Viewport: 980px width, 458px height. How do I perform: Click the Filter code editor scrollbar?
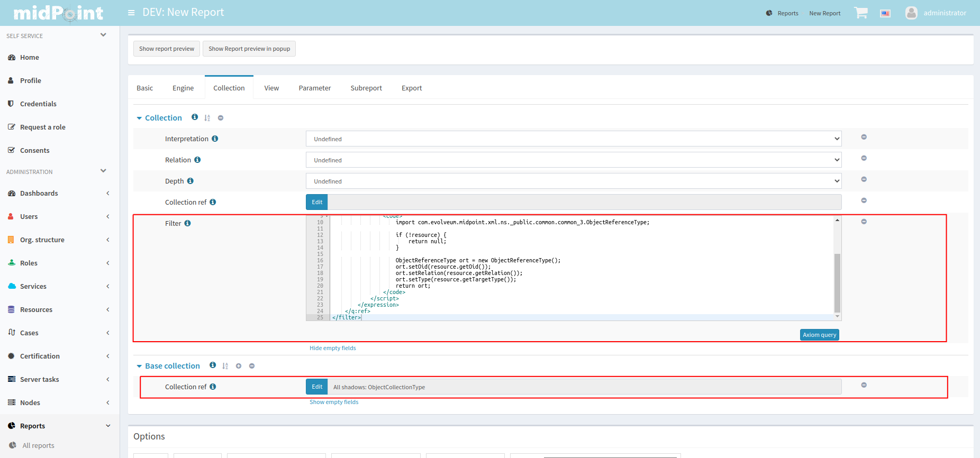(837, 282)
